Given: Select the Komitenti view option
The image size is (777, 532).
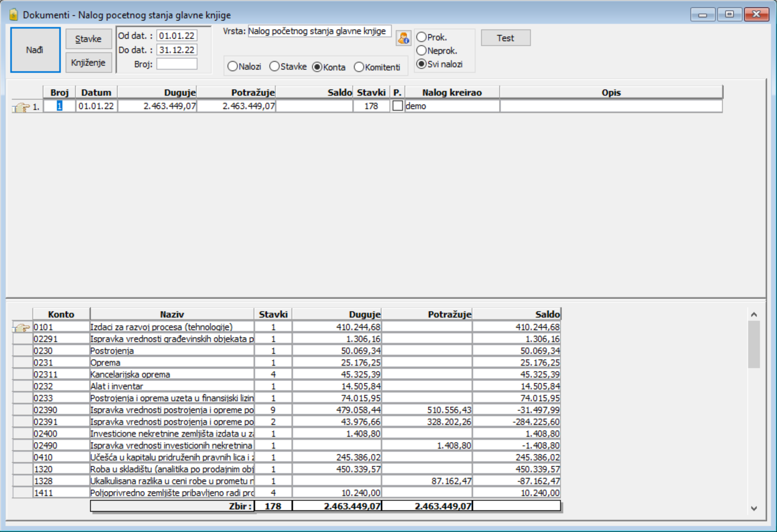Looking at the screenshot, I should tap(359, 67).
